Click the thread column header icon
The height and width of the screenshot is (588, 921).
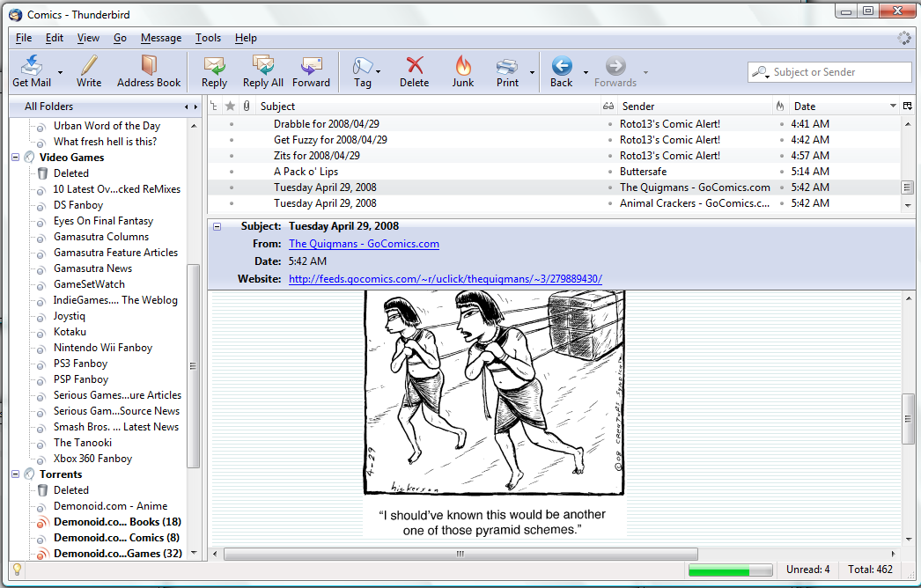pyautogui.click(x=214, y=106)
